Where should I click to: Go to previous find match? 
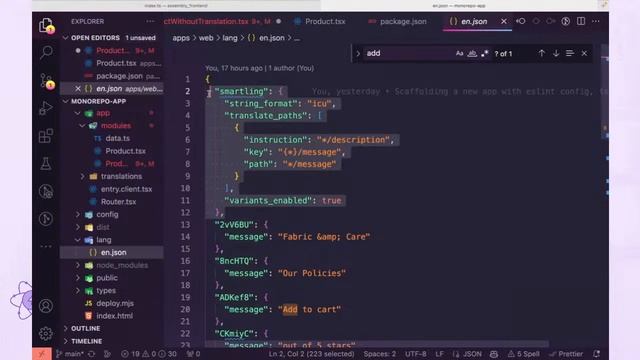[542, 53]
